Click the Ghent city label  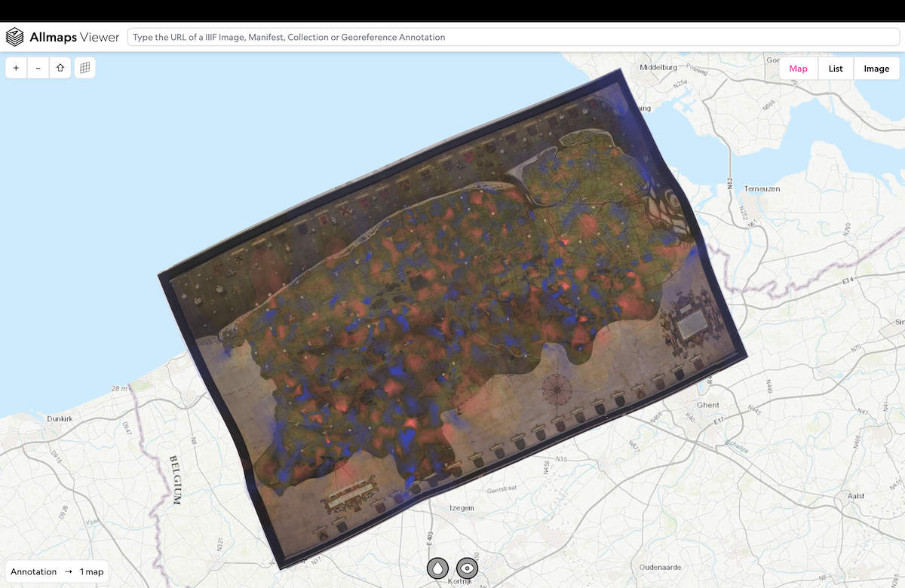click(x=708, y=405)
